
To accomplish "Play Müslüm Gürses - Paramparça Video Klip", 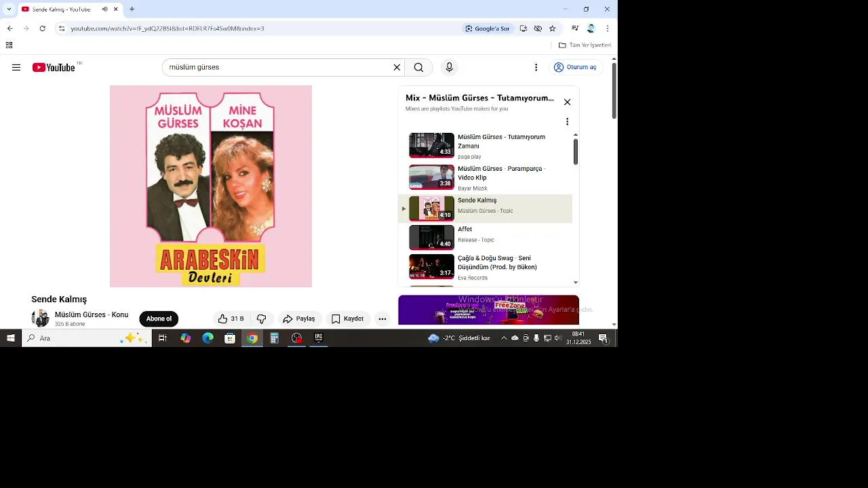I will [485, 178].
